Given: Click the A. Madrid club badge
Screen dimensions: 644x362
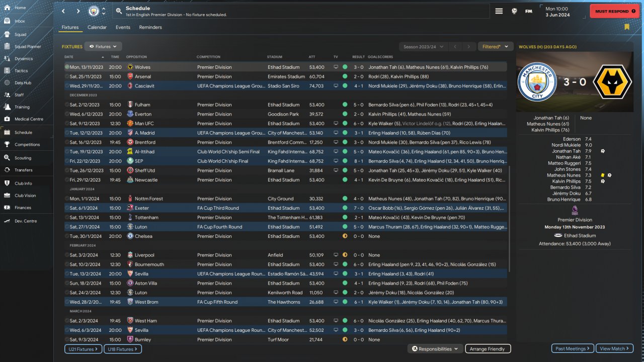Looking at the screenshot, I should point(130,133).
